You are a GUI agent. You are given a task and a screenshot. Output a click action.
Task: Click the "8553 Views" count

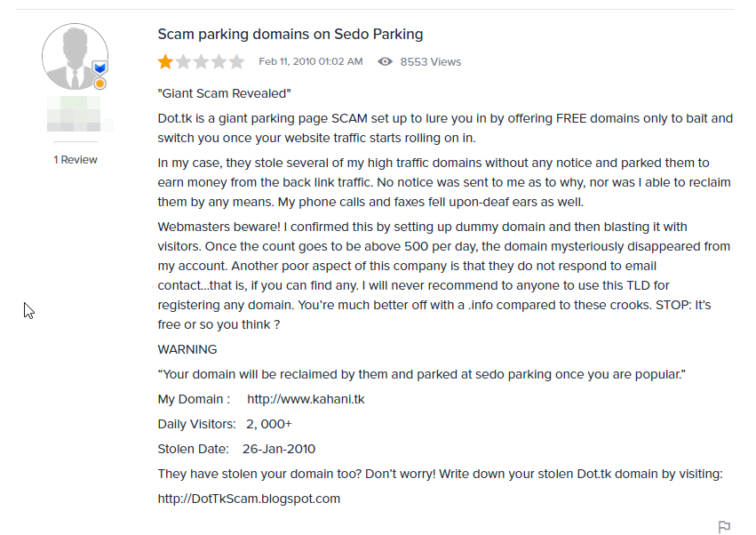(430, 62)
